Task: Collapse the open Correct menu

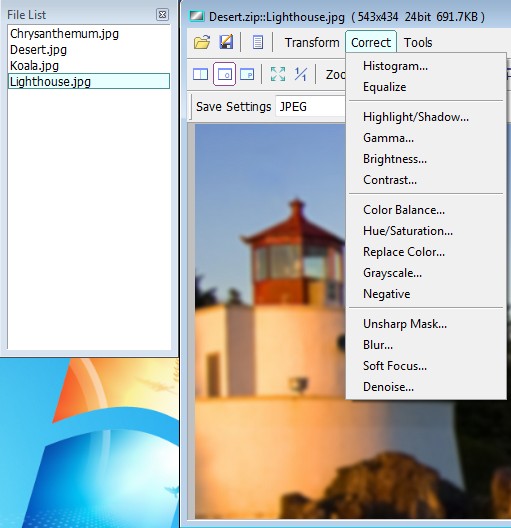Action: [371, 43]
